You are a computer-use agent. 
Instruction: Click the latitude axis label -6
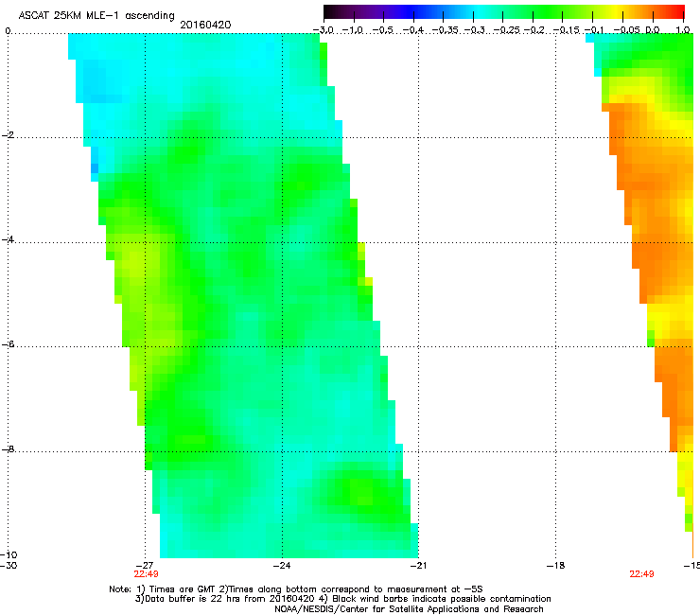8,343
